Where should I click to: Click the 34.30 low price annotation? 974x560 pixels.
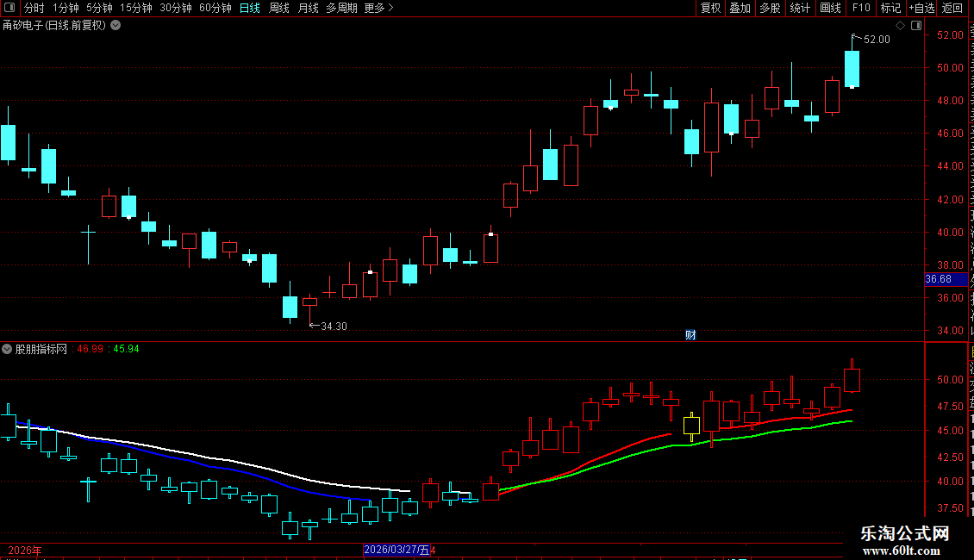pos(334,327)
